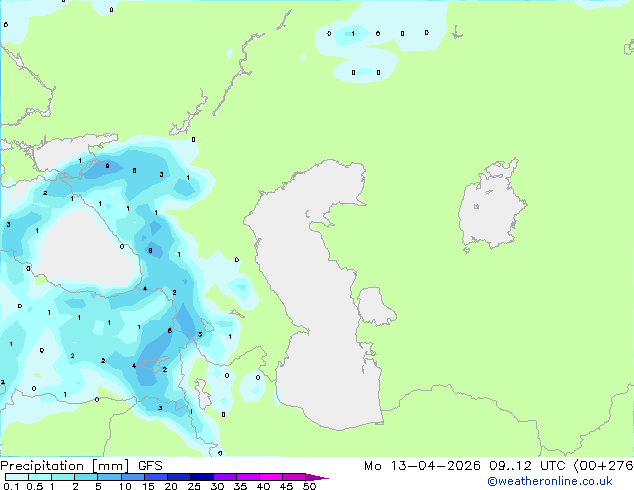The image size is (634, 490).
Task: Click the "Precipitation [mm]" title text
Action: coord(65,466)
